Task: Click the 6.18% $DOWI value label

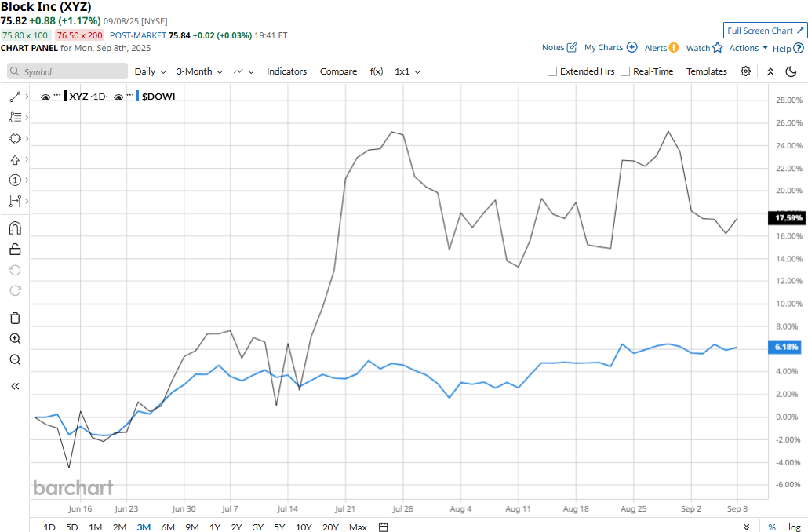Action: [786, 347]
